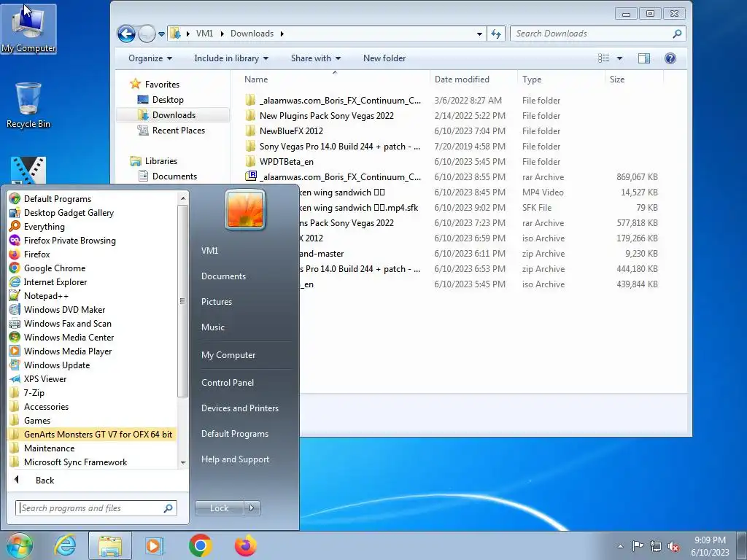The image size is (747, 560).
Task: Go Back to the main Start menu
Action: pos(44,480)
